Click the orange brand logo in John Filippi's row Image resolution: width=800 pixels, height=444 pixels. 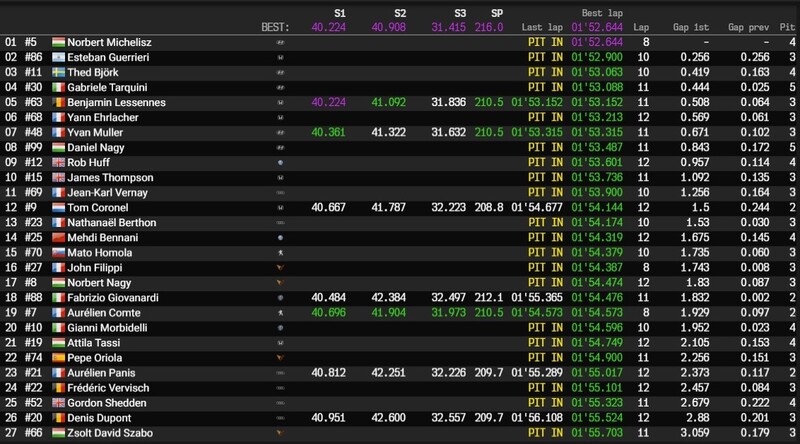pos(278,269)
